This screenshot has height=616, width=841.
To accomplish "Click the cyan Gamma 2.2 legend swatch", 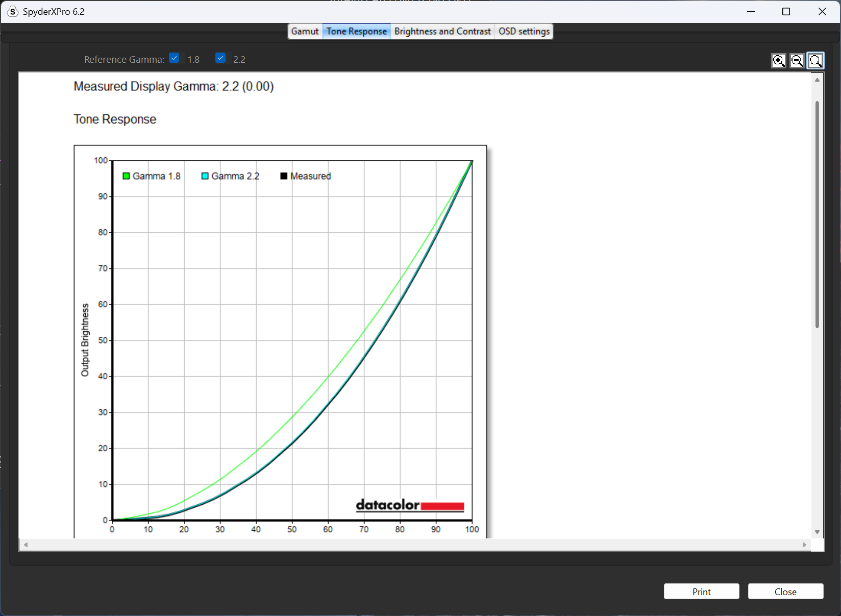I will pos(205,176).
